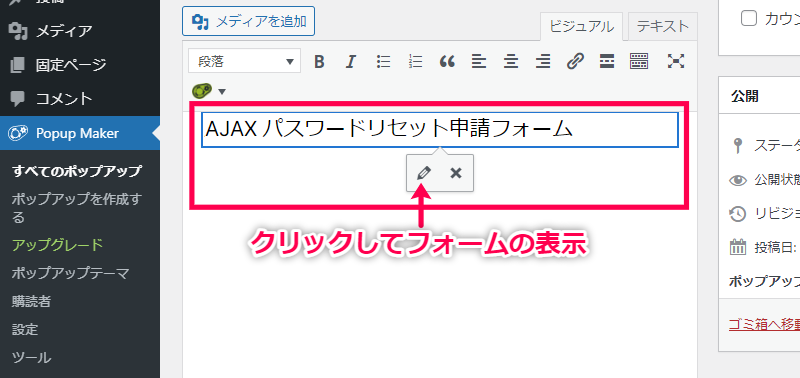This screenshot has width=800, height=378.
Task: Enter distraction-free fullscreen mode
Action: (676, 62)
